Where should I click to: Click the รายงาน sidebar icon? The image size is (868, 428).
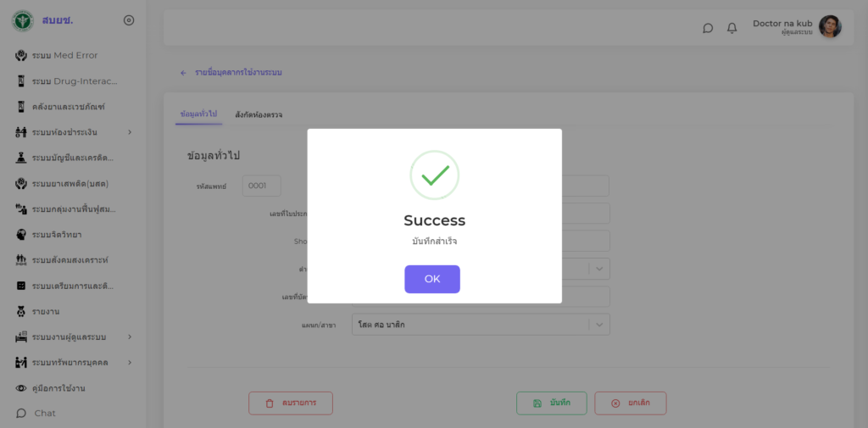(x=21, y=311)
